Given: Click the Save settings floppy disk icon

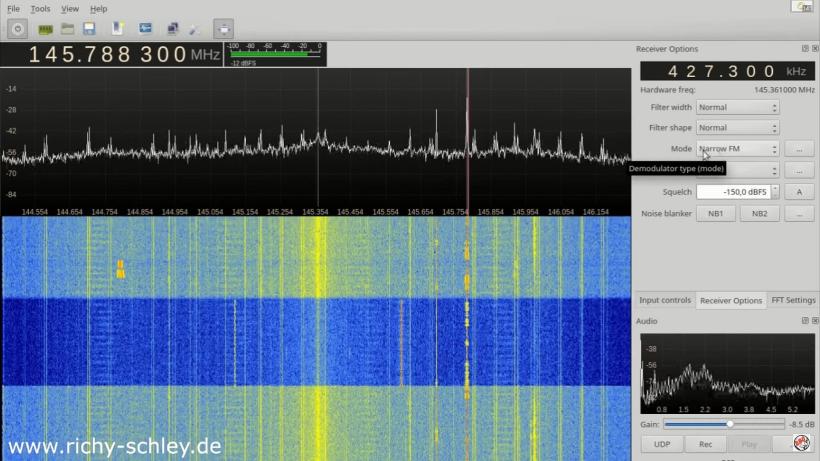Looking at the screenshot, I should tap(89, 28).
